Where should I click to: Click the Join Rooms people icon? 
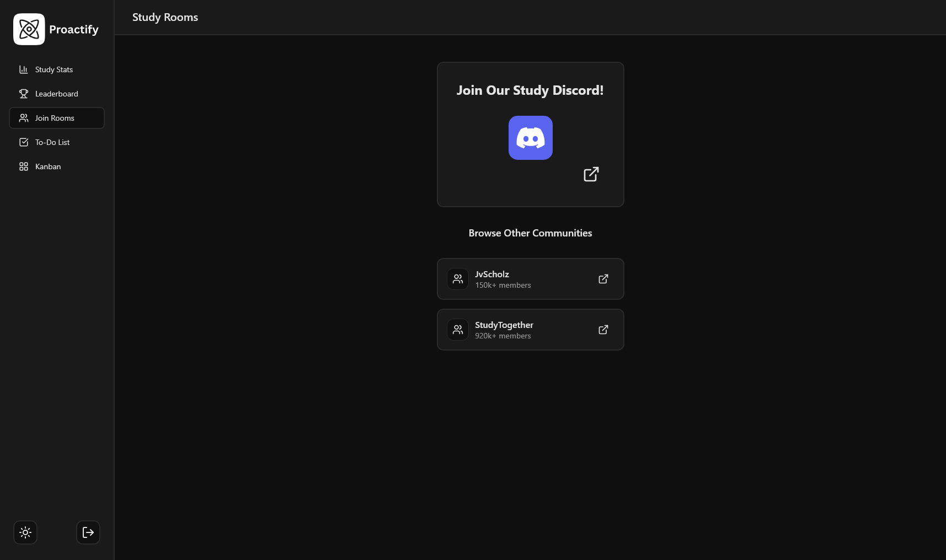click(24, 118)
